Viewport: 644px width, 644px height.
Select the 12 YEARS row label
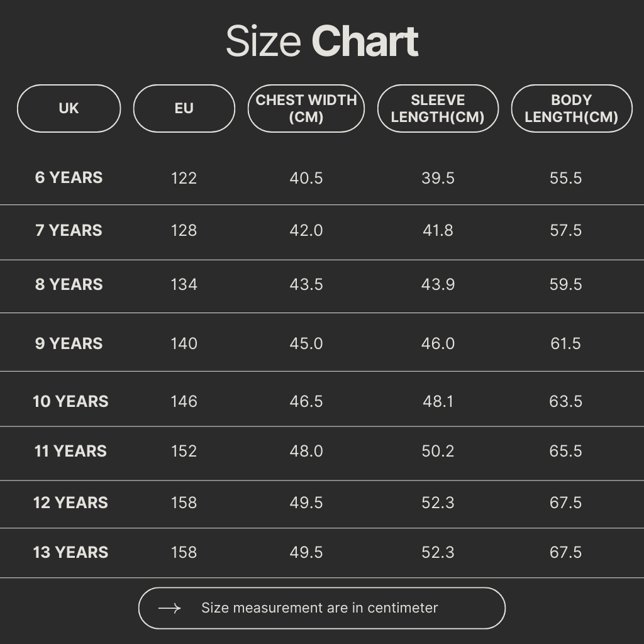pos(70,502)
